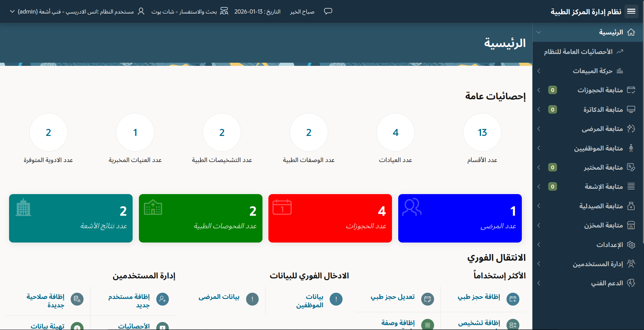This screenshot has width=644, height=330.
Task: Click the متابعة المختبر prescription icon
Action: 631,167
